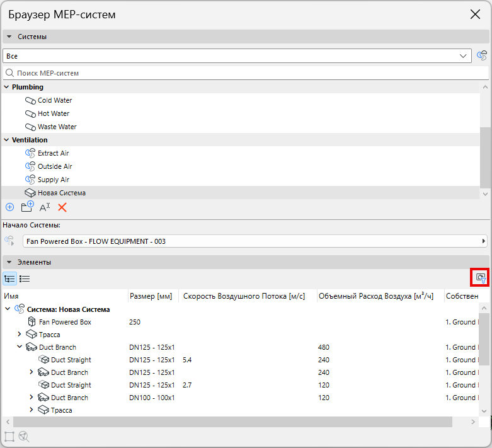Click the search magnifier icon

(9, 73)
